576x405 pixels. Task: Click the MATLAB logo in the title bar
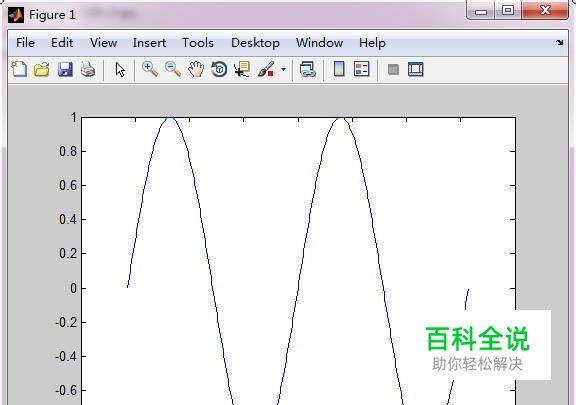coord(16,15)
